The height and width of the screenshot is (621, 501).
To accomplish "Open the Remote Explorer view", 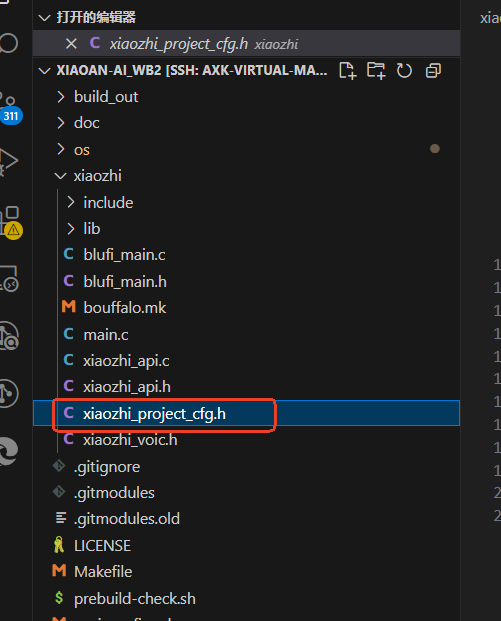I will pyautogui.click(x=10, y=278).
